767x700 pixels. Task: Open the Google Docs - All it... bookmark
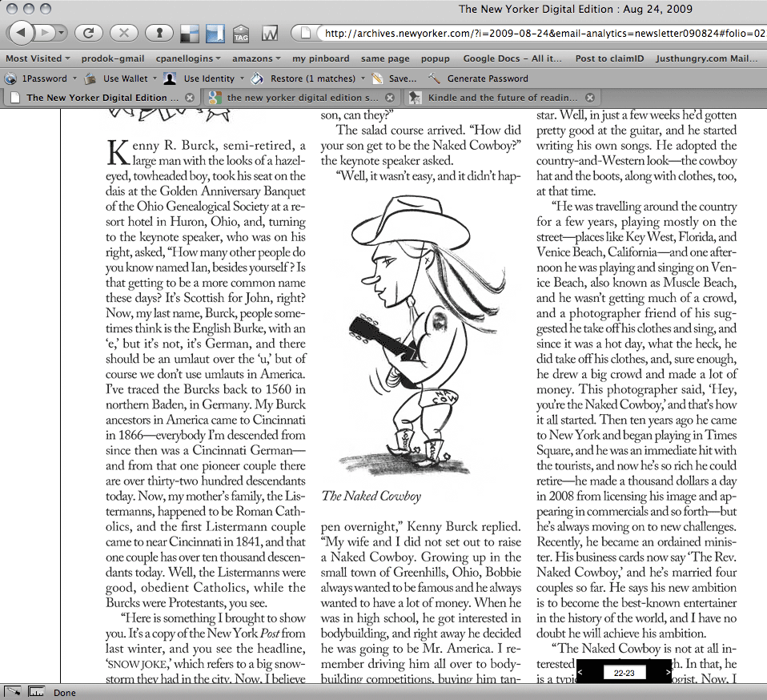coord(512,58)
